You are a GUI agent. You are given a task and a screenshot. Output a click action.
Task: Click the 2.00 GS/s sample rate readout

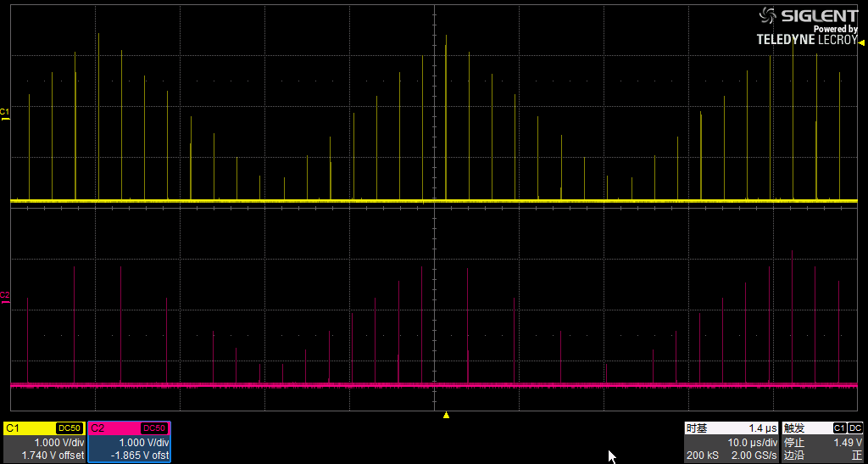pos(753,456)
